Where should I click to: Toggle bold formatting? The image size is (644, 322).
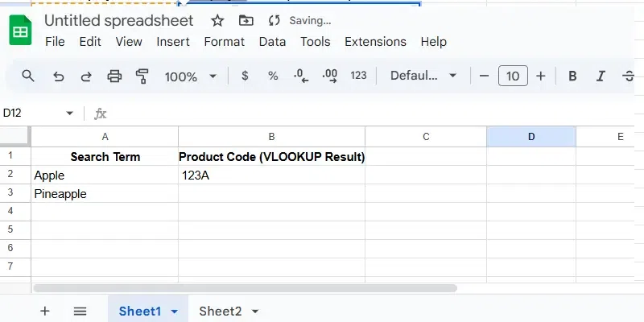(572, 76)
